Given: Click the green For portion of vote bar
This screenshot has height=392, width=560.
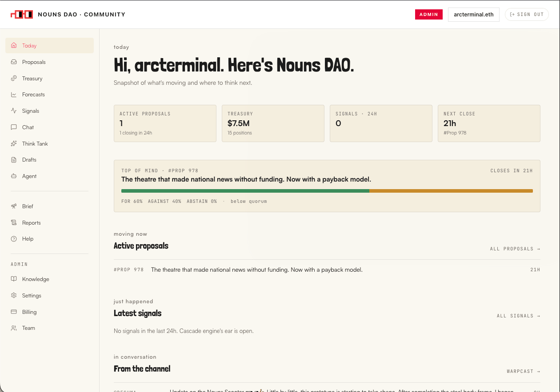Looking at the screenshot, I should 245,191.
